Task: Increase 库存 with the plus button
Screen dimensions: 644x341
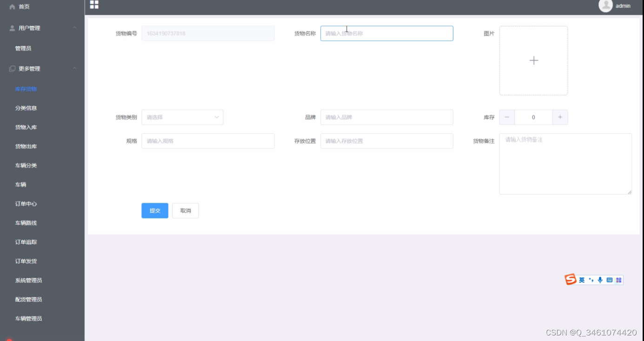Action: tap(560, 117)
